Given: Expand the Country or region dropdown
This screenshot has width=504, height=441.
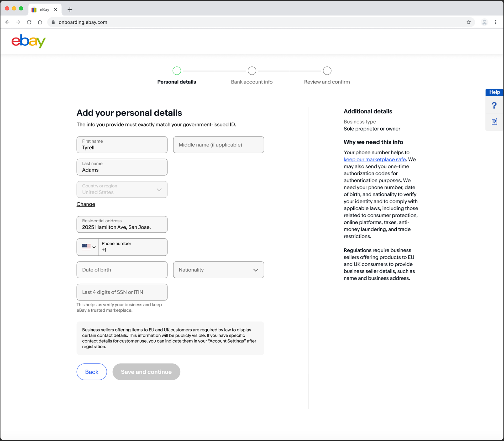Looking at the screenshot, I should [122, 190].
